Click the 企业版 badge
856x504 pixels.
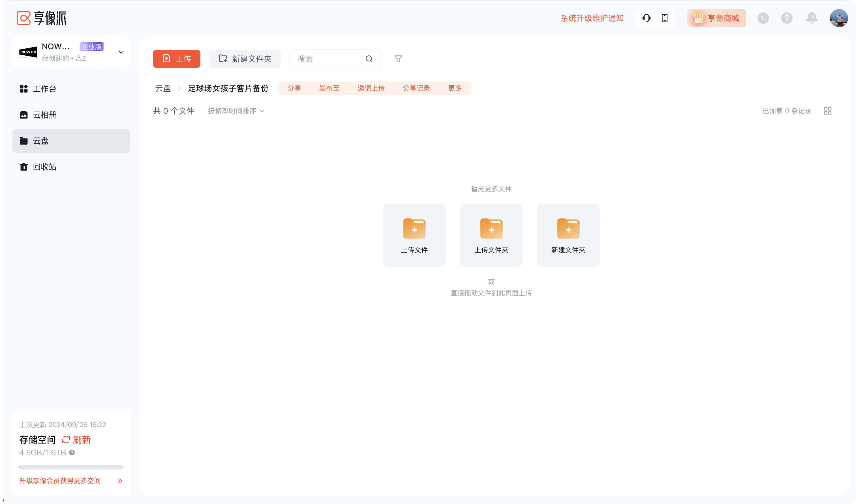[91, 47]
